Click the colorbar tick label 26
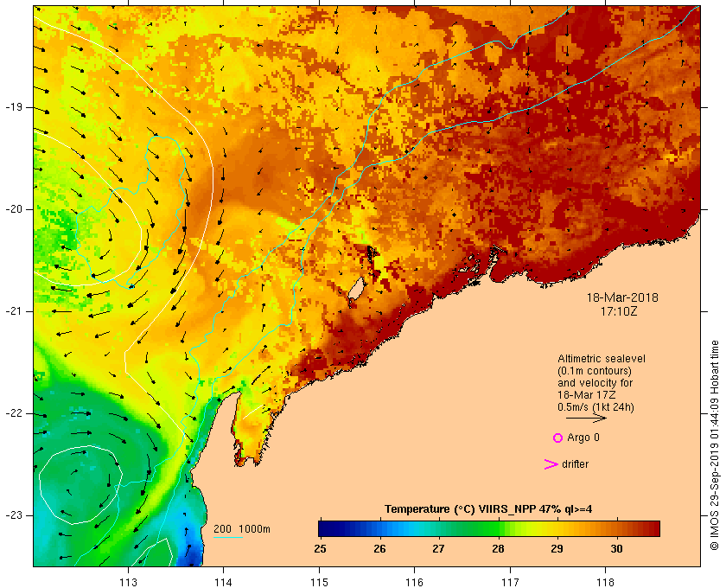 click(379, 549)
